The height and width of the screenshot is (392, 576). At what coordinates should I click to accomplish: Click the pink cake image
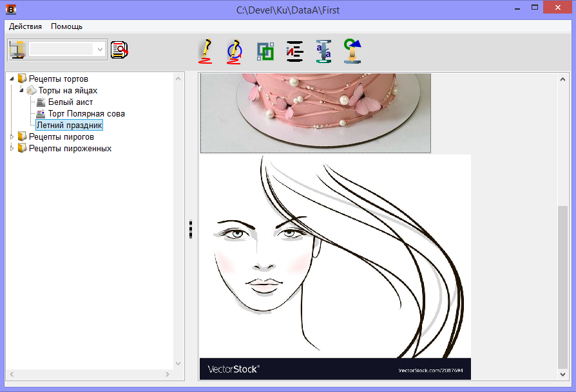[x=316, y=113]
